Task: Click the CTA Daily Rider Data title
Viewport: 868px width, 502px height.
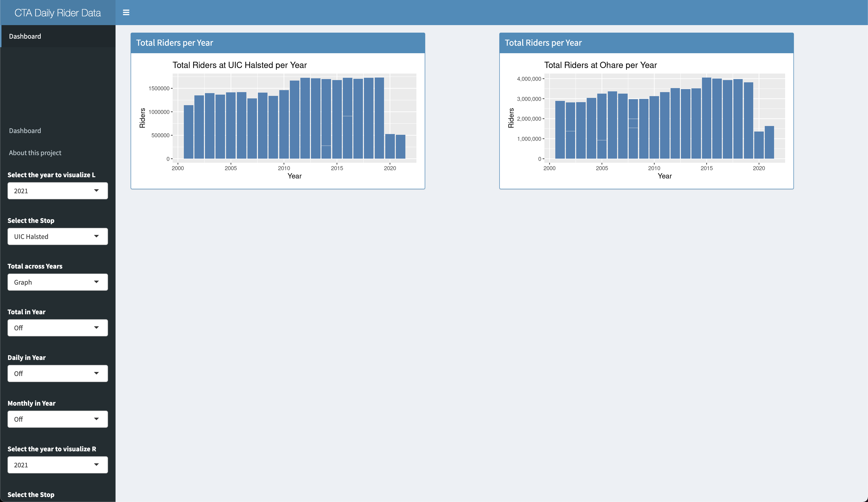Action: (58, 13)
